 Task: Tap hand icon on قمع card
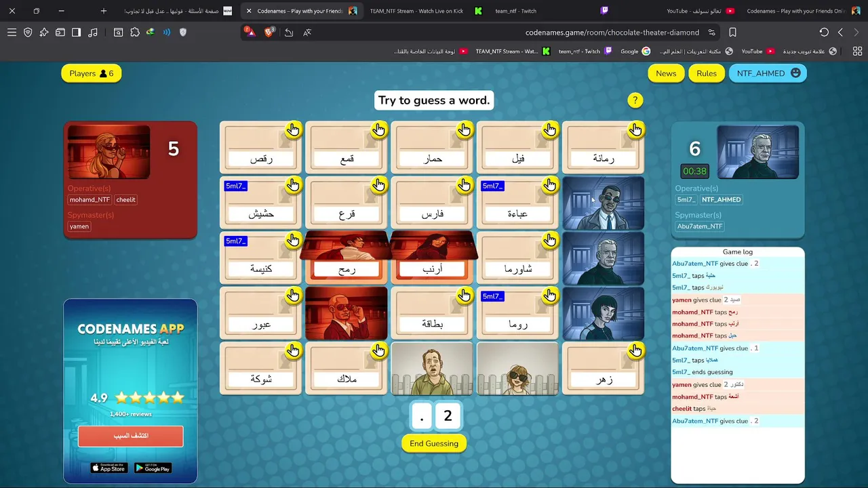(378, 129)
